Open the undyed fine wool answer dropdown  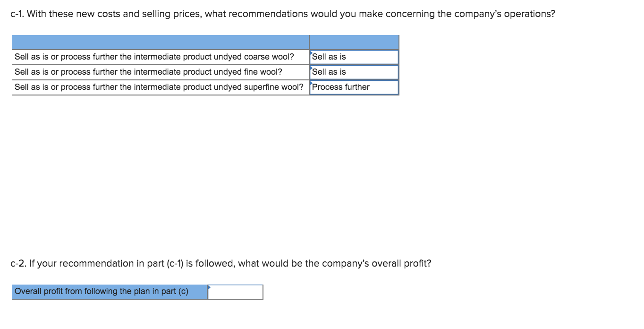click(x=354, y=72)
